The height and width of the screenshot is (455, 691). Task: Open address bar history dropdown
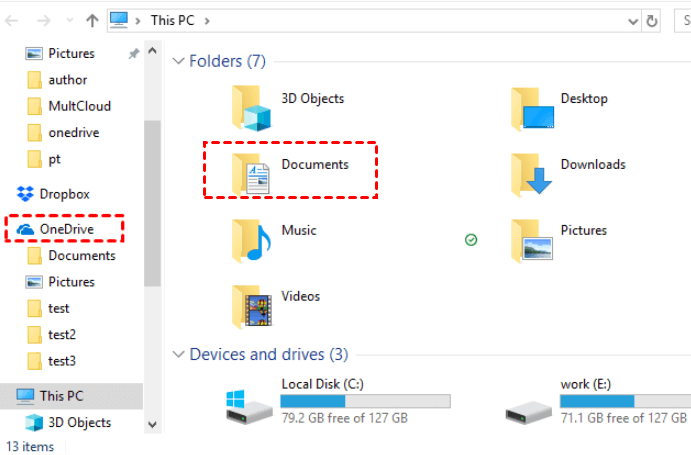(x=632, y=20)
